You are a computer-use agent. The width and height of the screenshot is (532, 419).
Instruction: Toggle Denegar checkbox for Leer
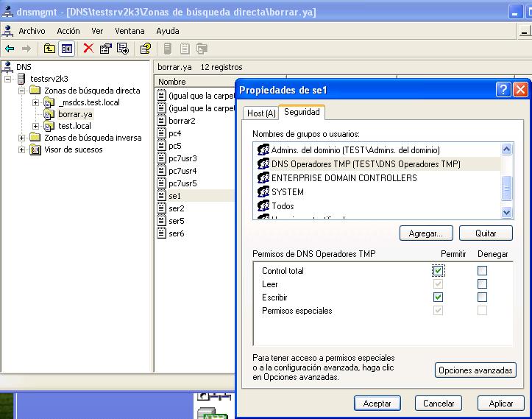pyautogui.click(x=482, y=284)
